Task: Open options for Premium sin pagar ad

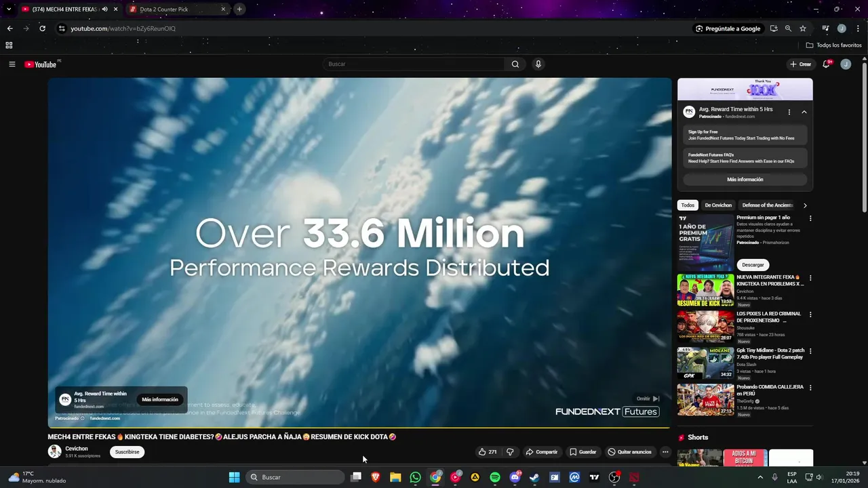Action: pyautogui.click(x=810, y=218)
